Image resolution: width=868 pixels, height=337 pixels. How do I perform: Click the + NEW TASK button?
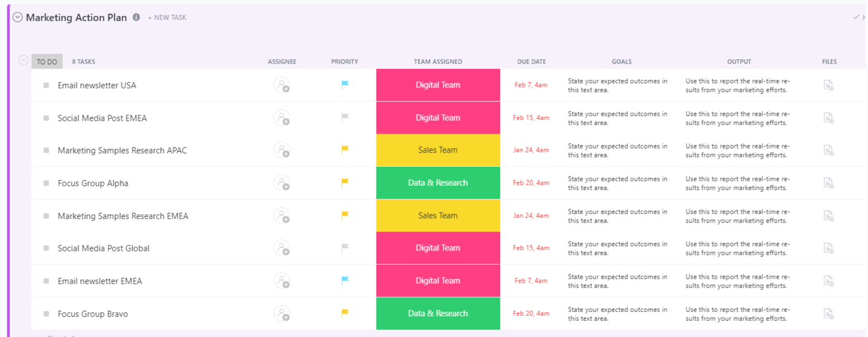(x=167, y=18)
